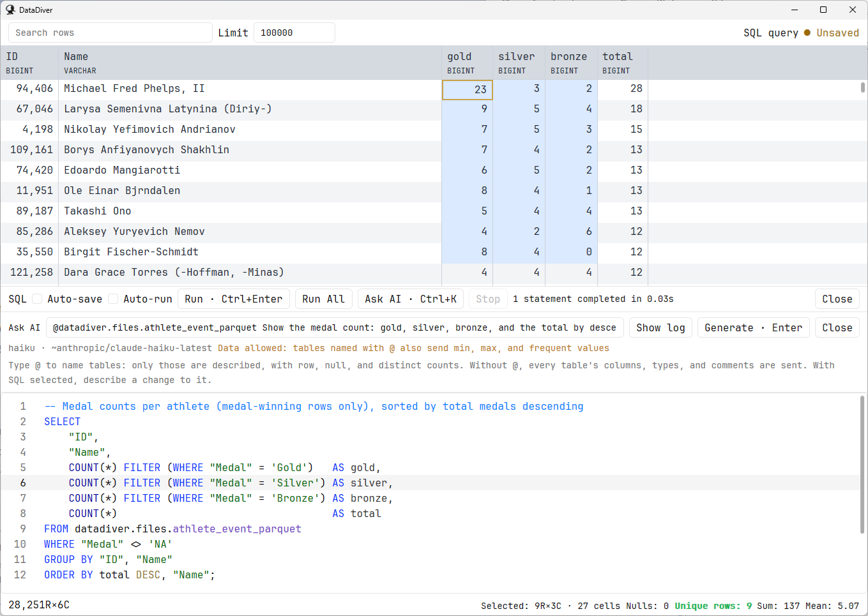
Task: Click line 9 FROM clause in editor
Action: 172,529
